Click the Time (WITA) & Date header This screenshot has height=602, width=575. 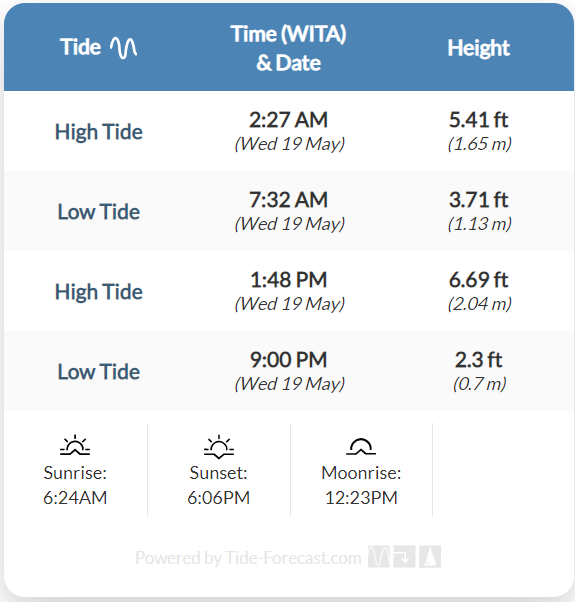pos(288,48)
